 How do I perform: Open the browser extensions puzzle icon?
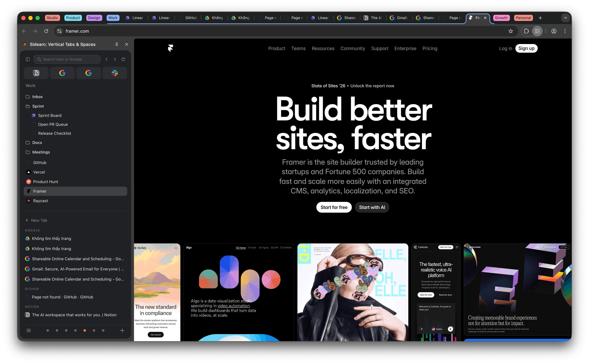(526, 31)
